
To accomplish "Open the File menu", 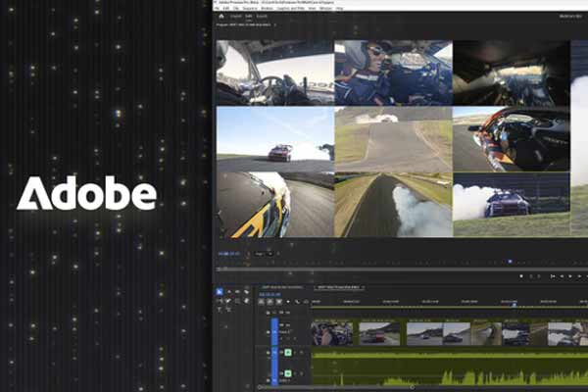I will click(218, 8).
